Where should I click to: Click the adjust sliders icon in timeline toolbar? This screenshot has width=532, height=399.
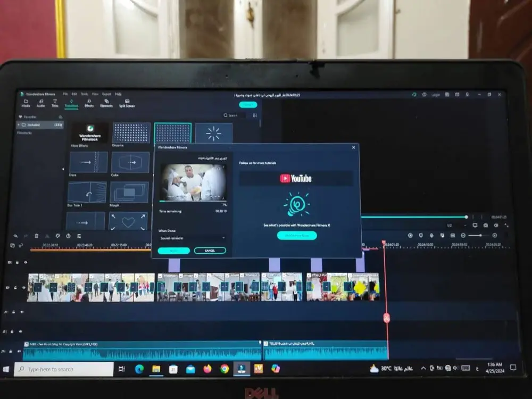(x=79, y=236)
